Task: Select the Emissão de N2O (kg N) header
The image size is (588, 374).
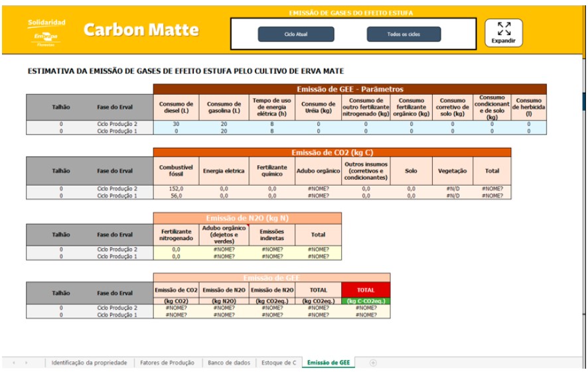Action: point(248,218)
